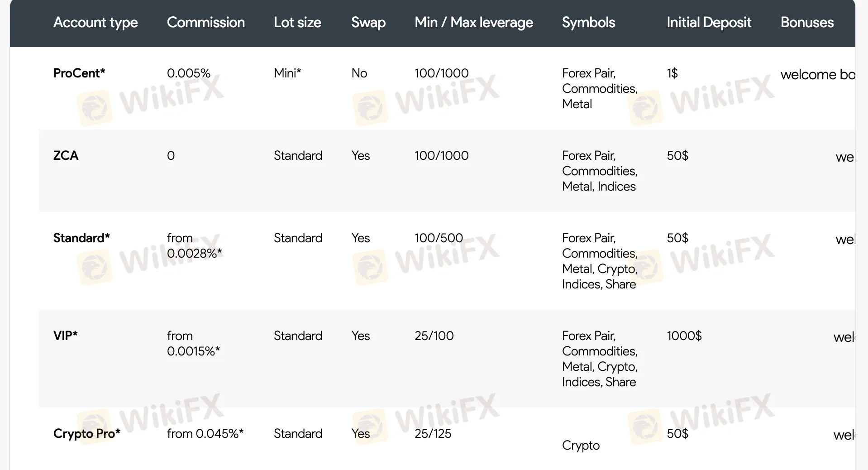Select the 100/500 leverage value
The image size is (868, 470).
(x=439, y=238)
